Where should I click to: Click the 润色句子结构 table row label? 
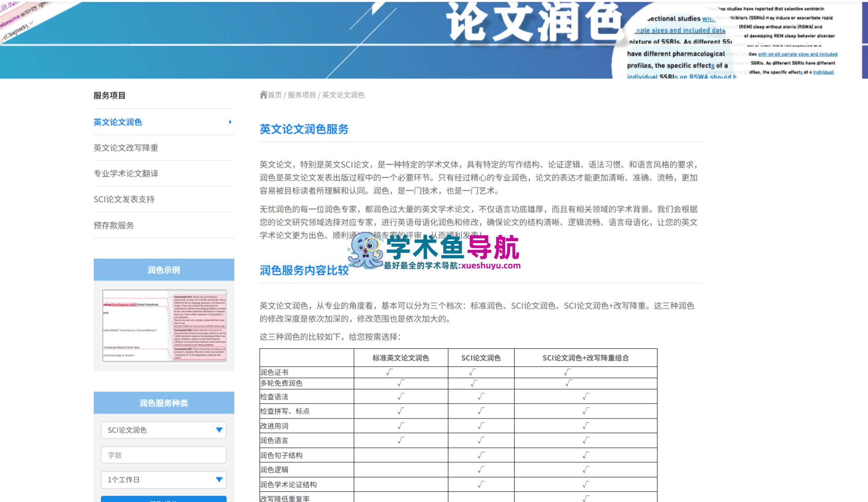coord(281,455)
